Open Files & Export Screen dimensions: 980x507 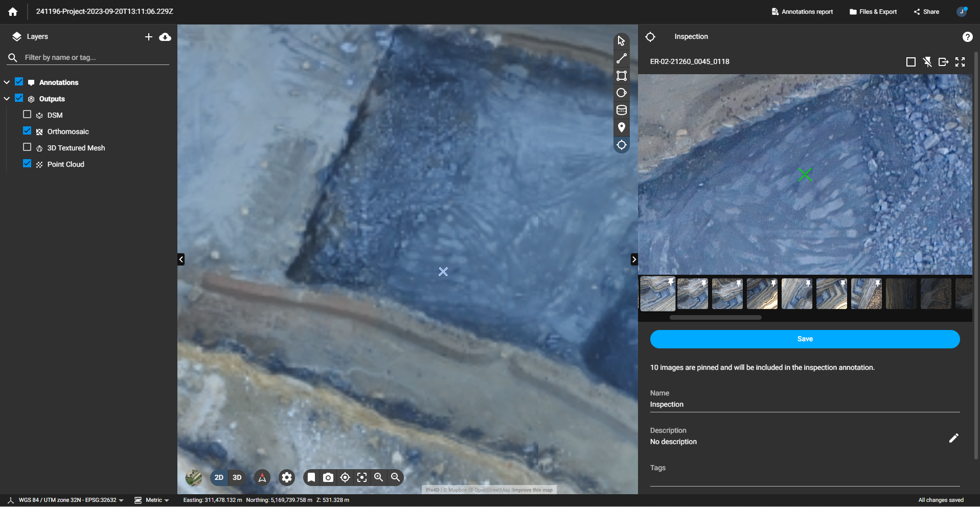(873, 11)
